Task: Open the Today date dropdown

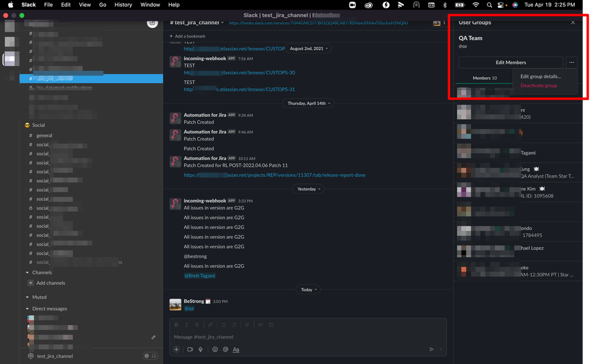Action: tap(308, 290)
